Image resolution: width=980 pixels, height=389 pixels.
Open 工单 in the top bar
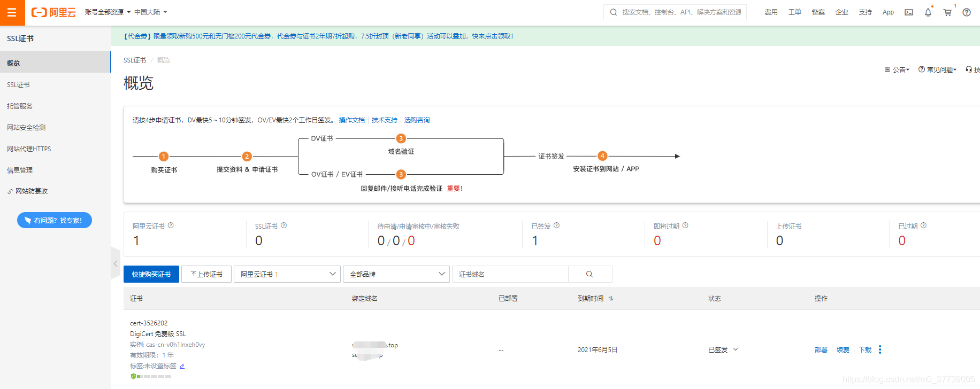794,12
